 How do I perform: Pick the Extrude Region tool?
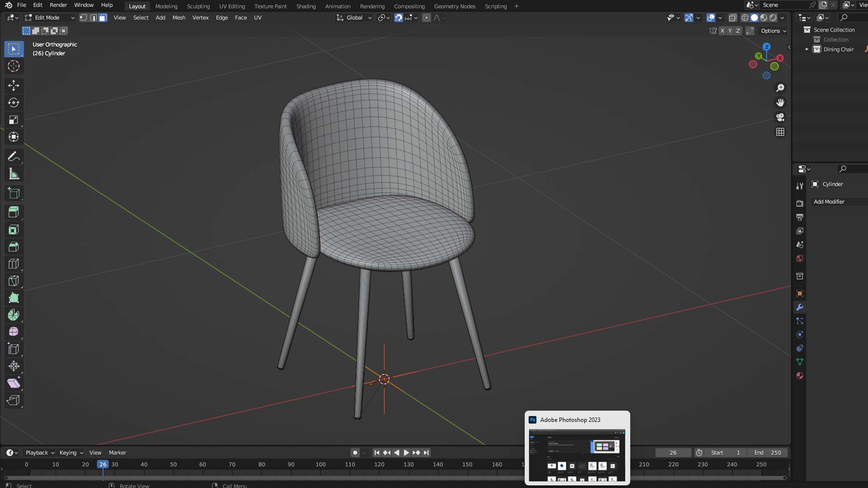tap(14, 212)
